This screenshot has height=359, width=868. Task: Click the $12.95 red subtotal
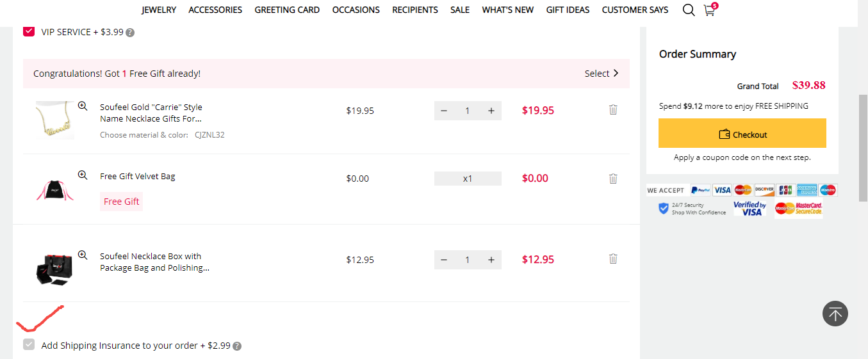point(538,259)
